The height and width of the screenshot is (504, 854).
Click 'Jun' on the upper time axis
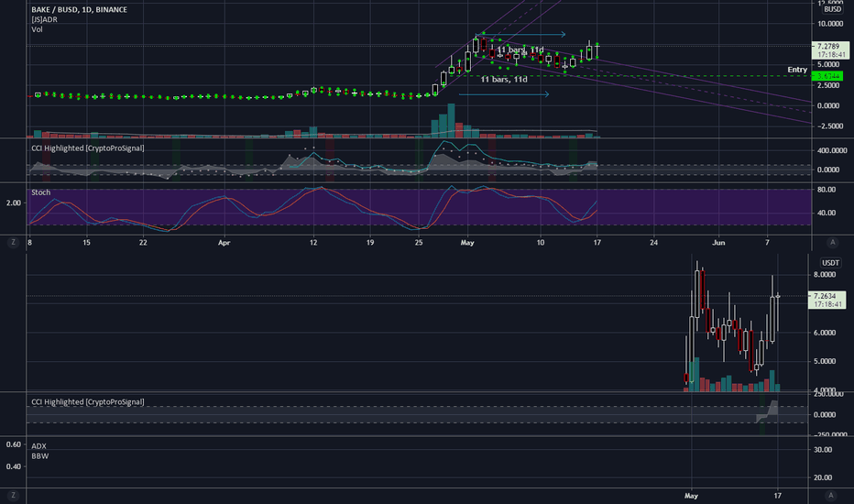719,243
